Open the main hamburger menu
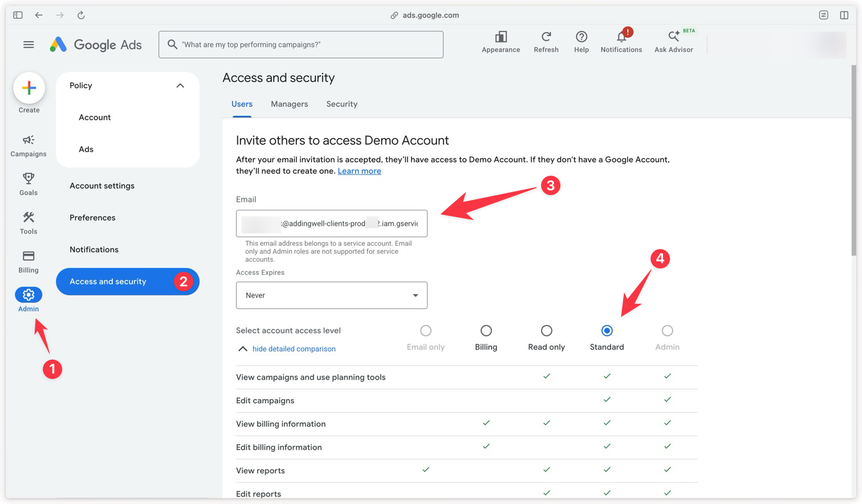This screenshot has width=862, height=504. (29, 44)
